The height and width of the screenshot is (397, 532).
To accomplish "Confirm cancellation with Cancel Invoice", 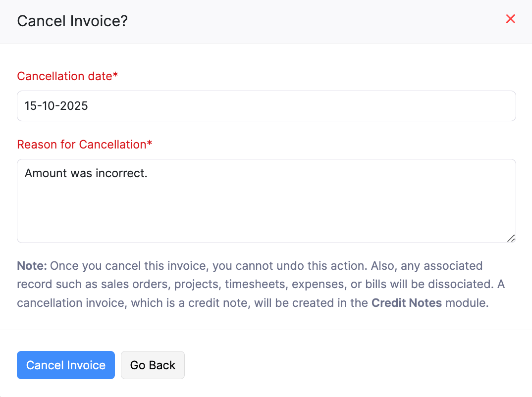I will point(65,365).
